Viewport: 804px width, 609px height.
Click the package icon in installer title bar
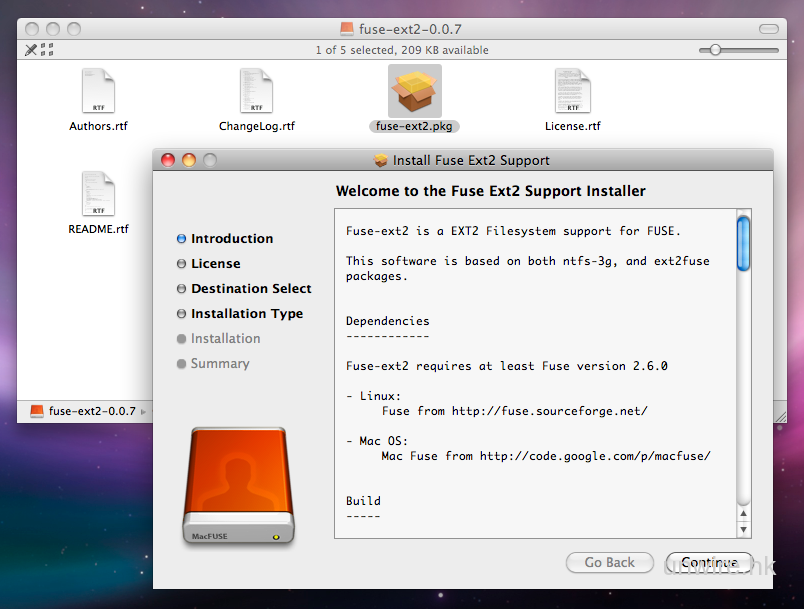(380, 160)
